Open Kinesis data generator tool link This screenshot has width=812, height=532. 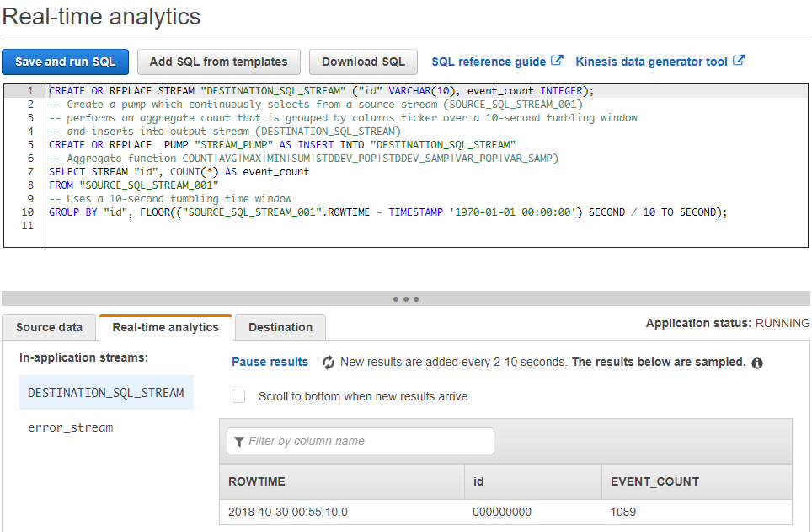(x=651, y=62)
